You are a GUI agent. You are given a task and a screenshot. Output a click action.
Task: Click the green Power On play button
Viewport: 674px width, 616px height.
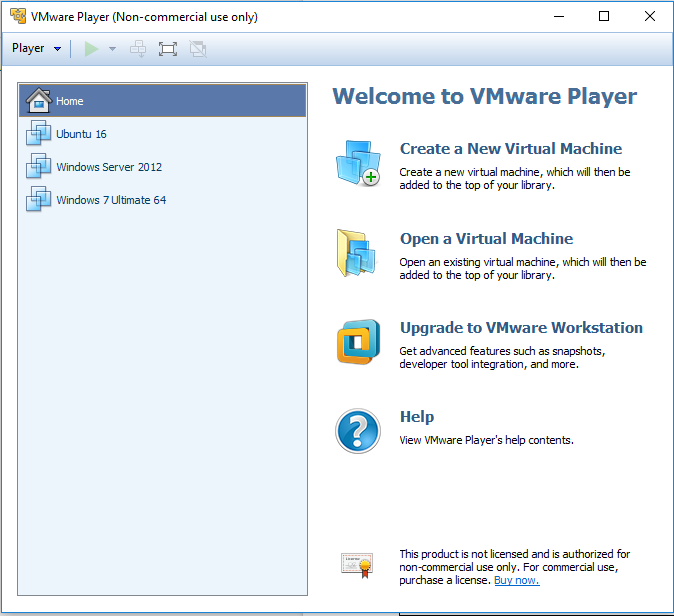[x=91, y=49]
